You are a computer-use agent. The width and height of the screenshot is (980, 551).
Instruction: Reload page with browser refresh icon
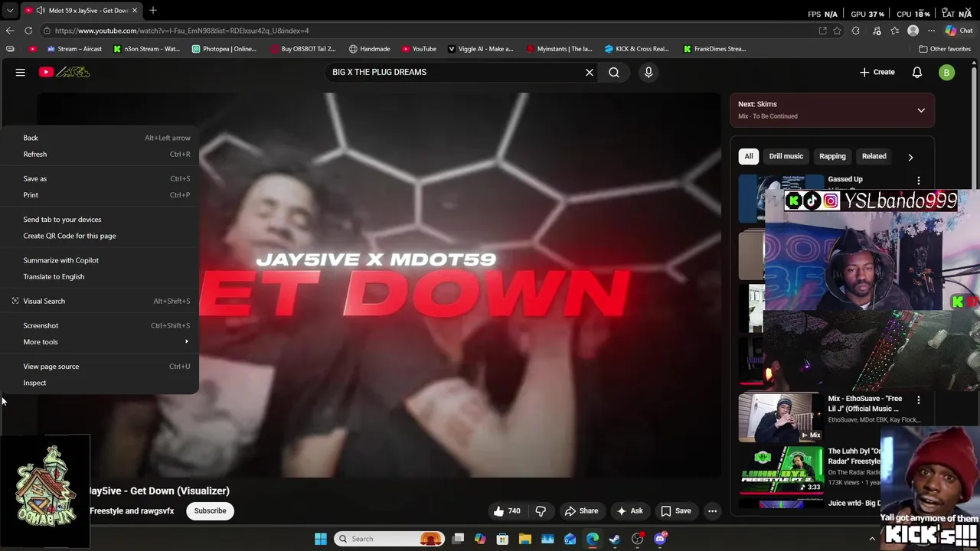(28, 31)
